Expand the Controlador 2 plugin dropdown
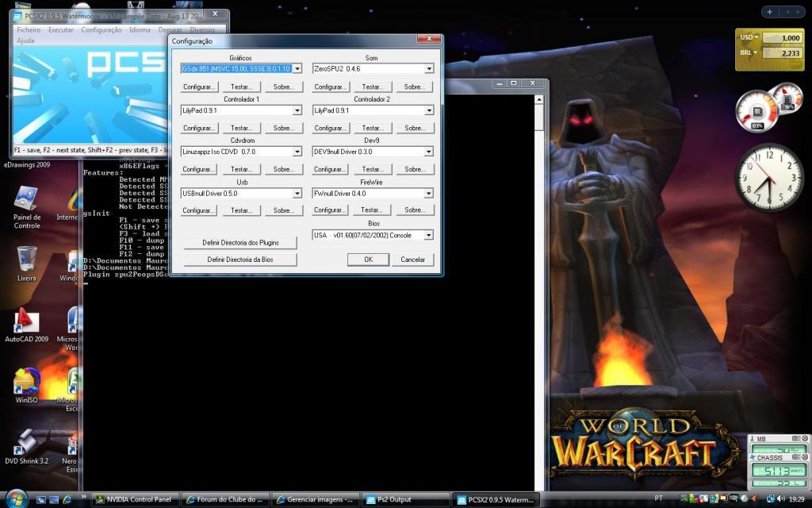812x508 pixels. click(x=429, y=110)
